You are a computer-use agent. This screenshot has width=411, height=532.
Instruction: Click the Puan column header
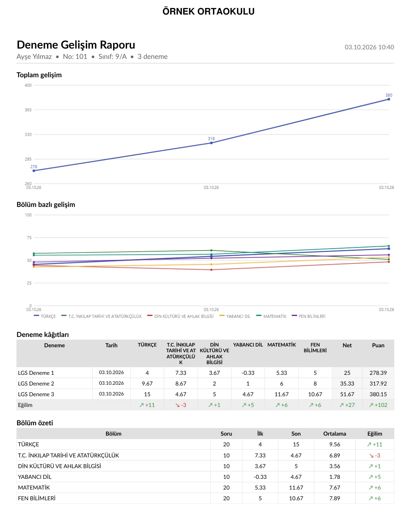(378, 345)
